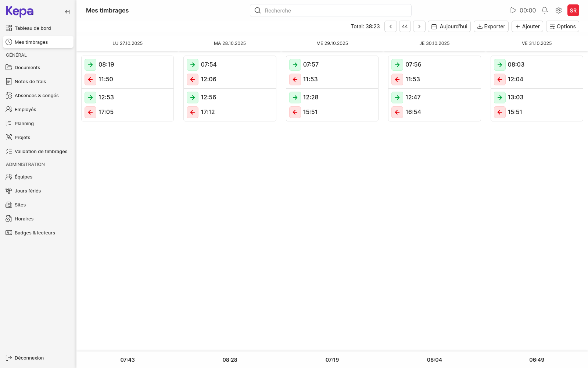Collapse the sidebar using the arrow icon

(68, 11)
